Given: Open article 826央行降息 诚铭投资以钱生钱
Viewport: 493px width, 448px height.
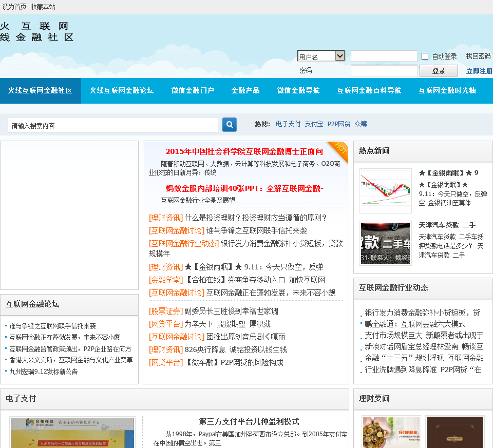Looking at the screenshot, I should 236,349.
